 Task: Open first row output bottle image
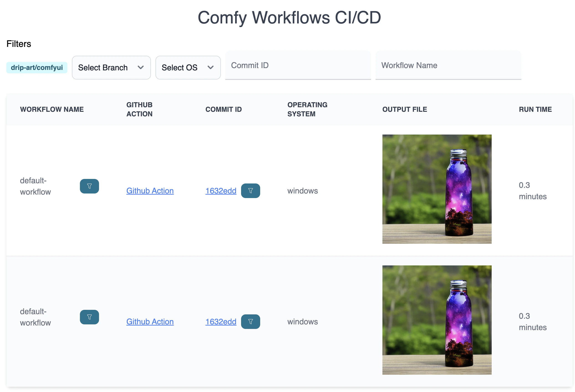coord(437,189)
